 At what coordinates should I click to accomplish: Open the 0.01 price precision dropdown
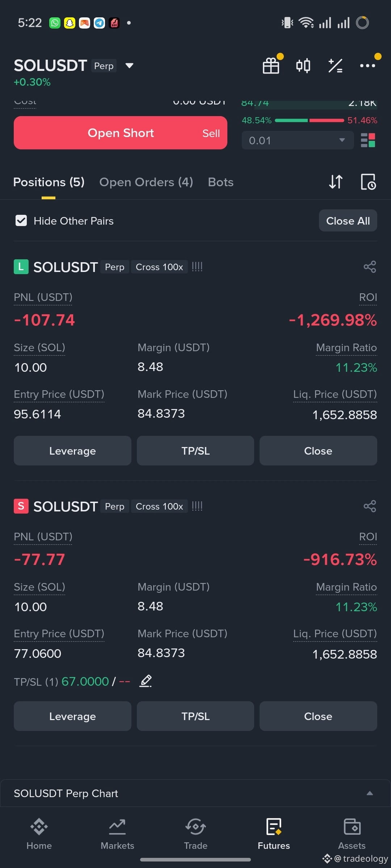coord(298,140)
